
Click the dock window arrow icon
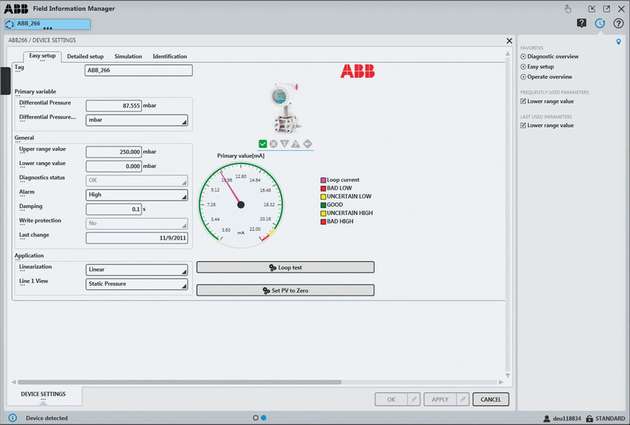[591, 8]
